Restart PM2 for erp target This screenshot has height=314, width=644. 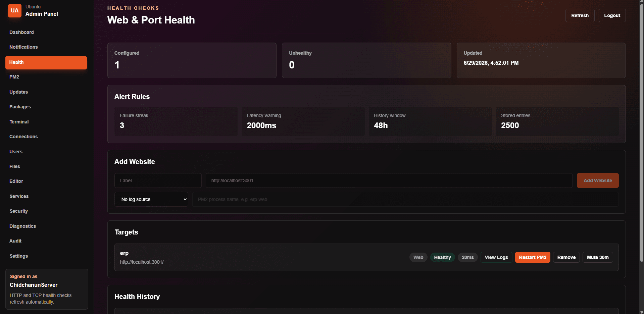533,257
